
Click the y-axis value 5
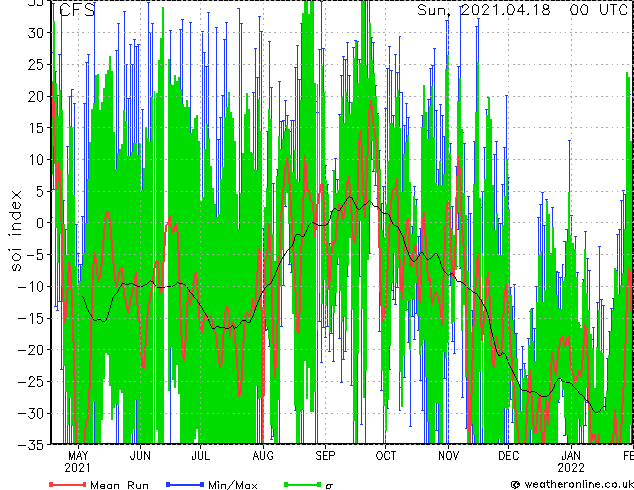(39, 191)
